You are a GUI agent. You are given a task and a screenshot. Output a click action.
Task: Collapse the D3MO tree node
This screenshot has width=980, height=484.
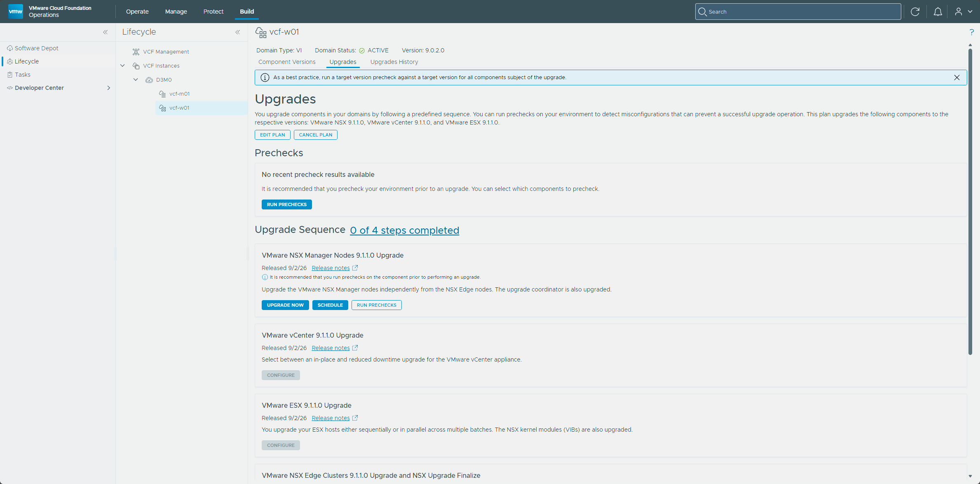136,80
